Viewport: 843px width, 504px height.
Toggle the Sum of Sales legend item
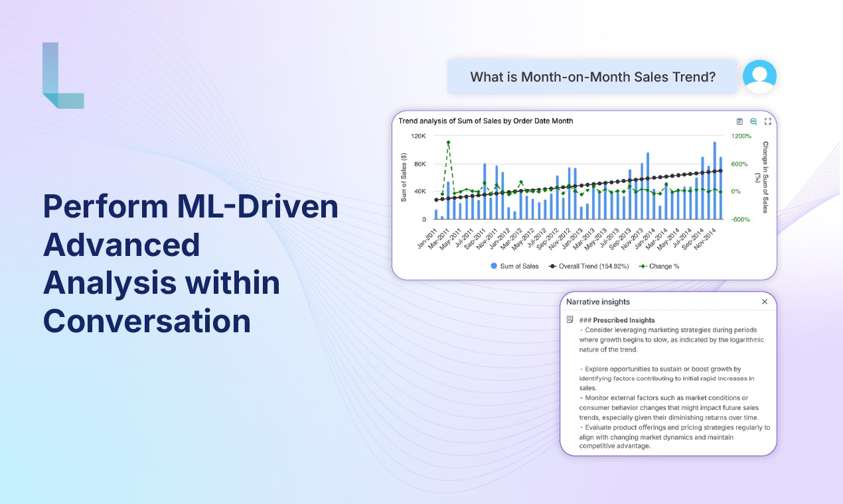point(514,266)
